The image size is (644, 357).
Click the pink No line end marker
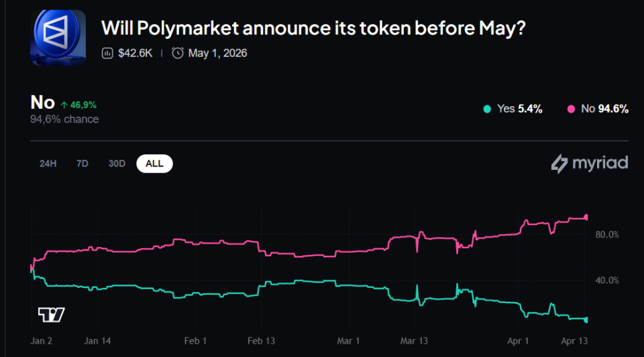point(587,217)
